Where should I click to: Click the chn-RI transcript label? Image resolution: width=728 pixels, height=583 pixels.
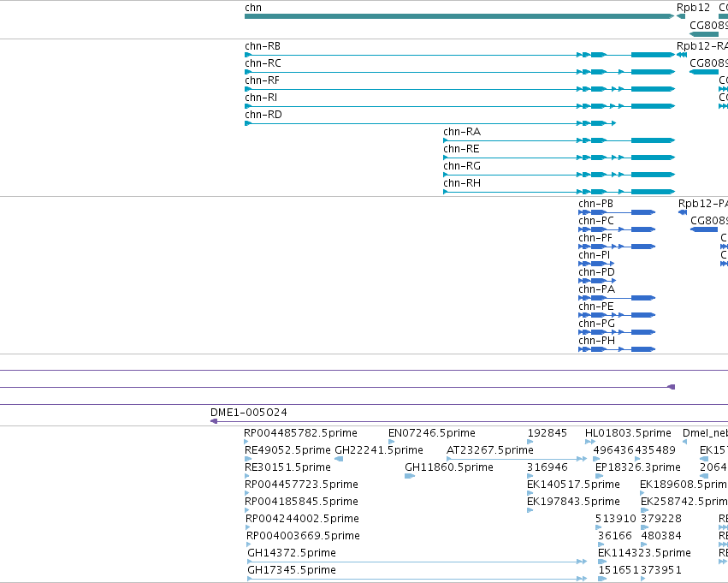(x=261, y=98)
